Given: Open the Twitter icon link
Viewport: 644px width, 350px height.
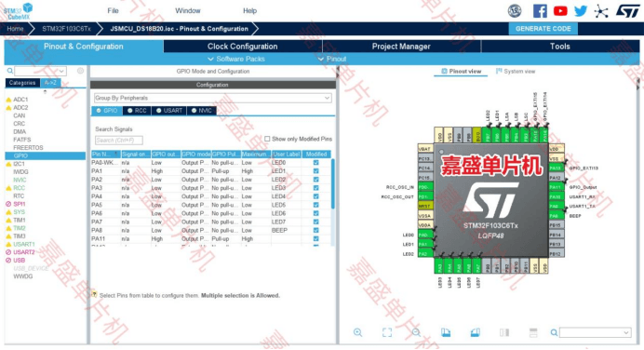Looking at the screenshot, I should [x=581, y=11].
